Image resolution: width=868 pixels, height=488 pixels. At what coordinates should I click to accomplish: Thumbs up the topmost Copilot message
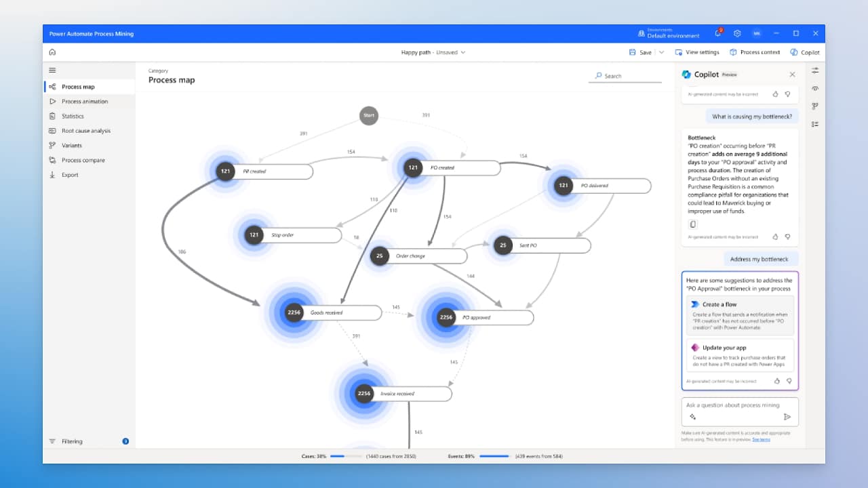[x=776, y=94]
